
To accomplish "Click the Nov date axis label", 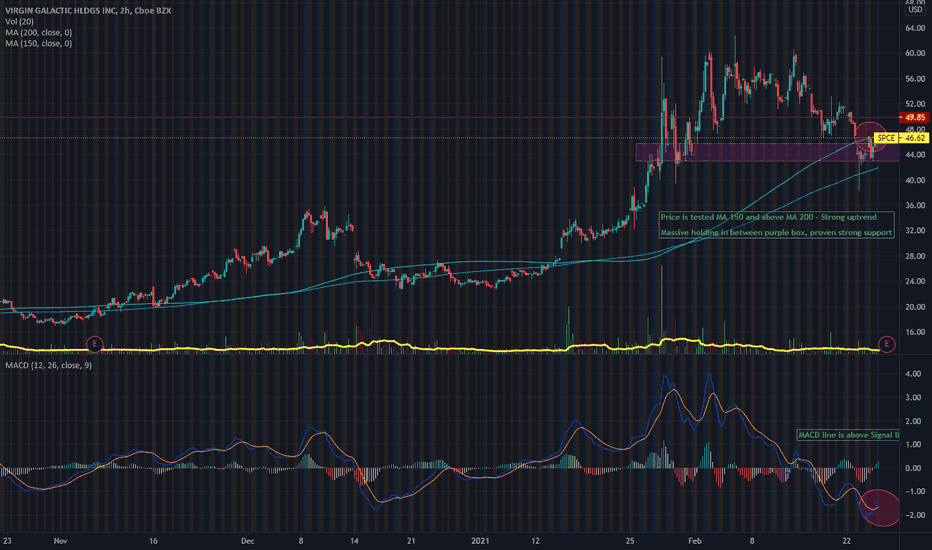I will 61,541.
